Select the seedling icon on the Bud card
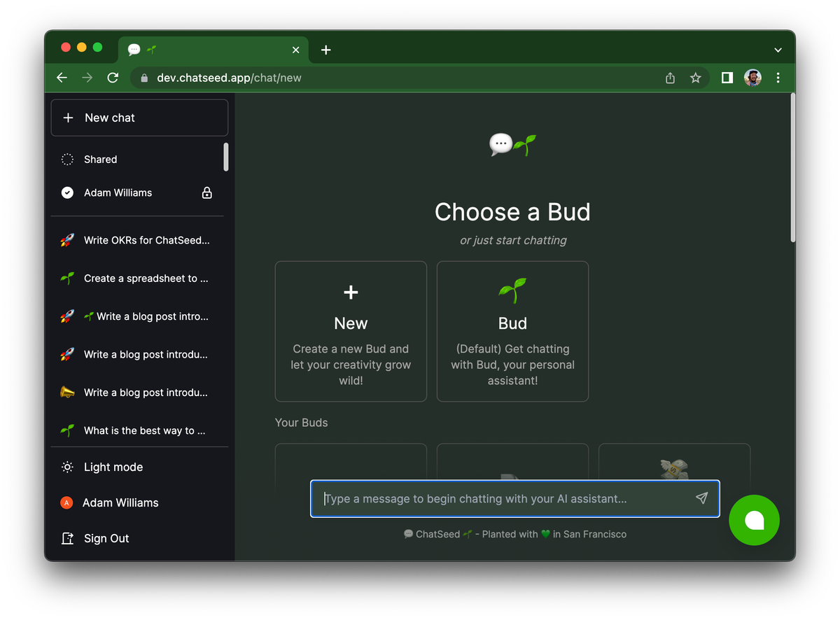Screen dimensions: 840x620 tap(512, 290)
